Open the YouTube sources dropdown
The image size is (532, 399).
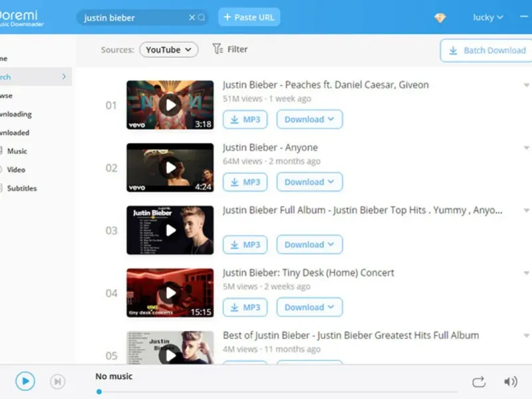click(169, 50)
